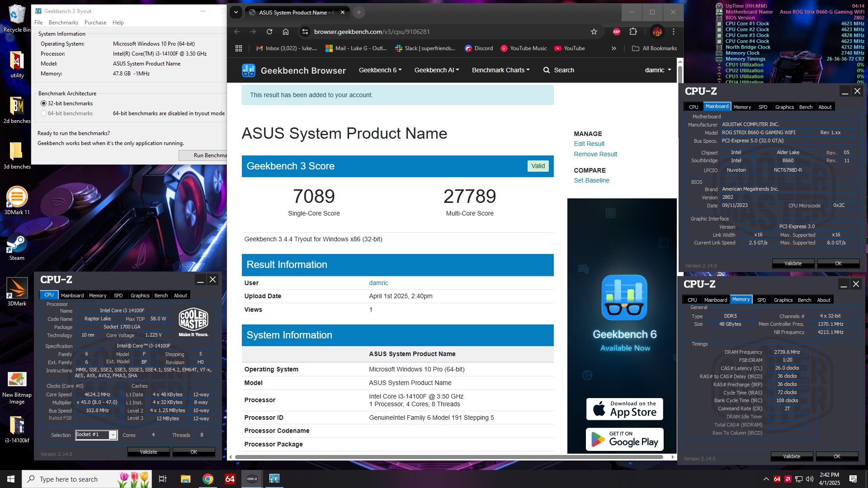Open Geekbench 3 Benchmarks menu
Image resolution: width=868 pixels, height=488 pixels.
tap(63, 23)
